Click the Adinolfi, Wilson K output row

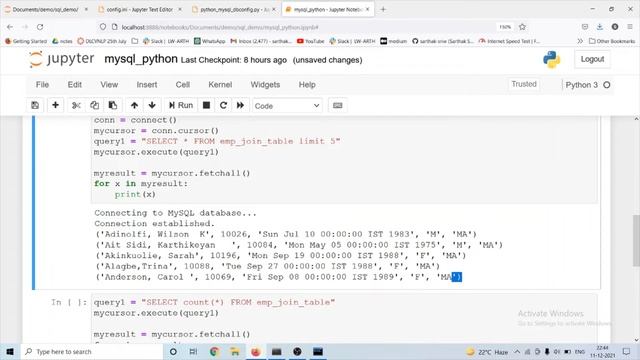tap(286, 234)
